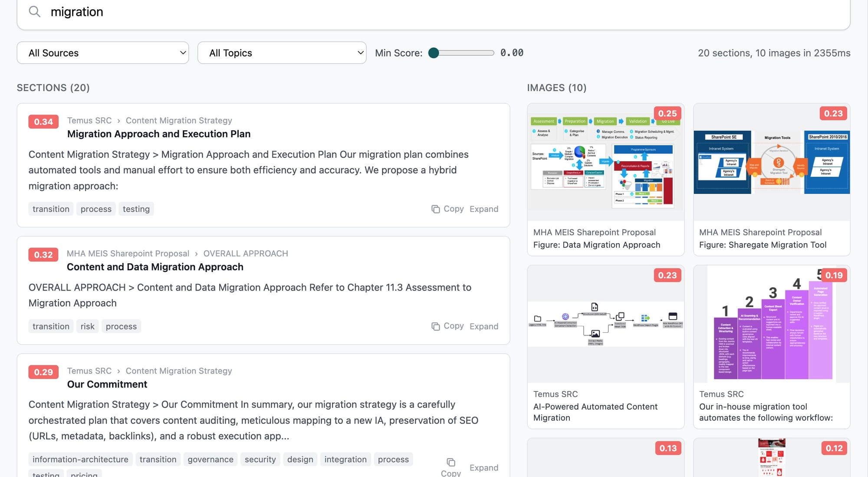The image size is (868, 477).
Task: Click MHA MEIS Sharepoint Proposal breadcrumb in second result
Action: pyautogui.click(x=128, y=253)
